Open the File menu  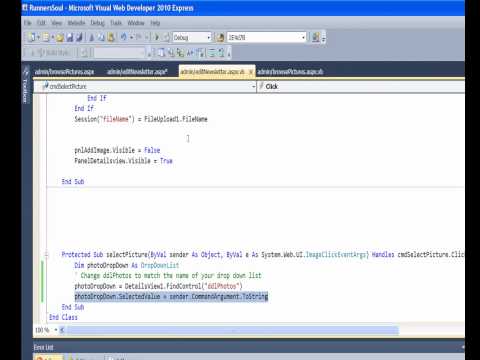27,23
